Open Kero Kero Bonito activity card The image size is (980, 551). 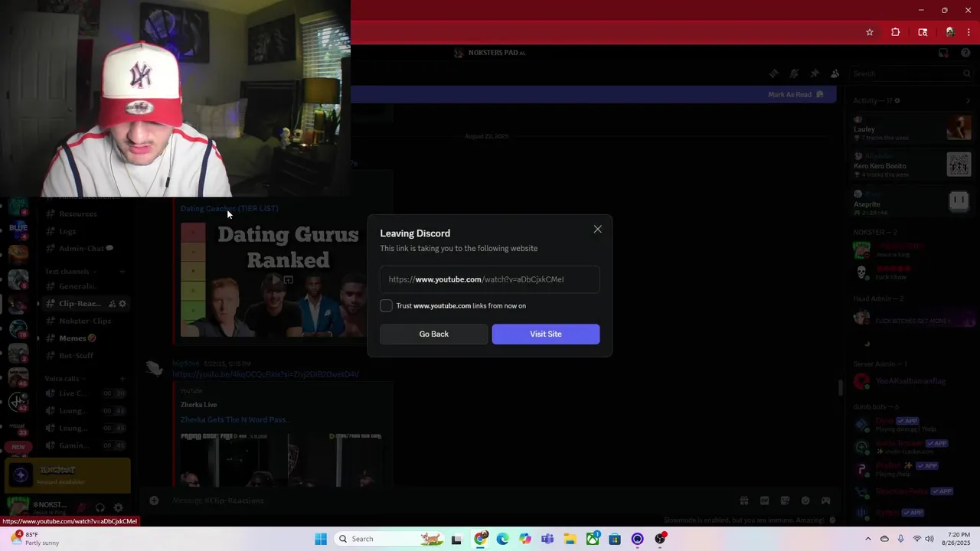tap(913, 165)
